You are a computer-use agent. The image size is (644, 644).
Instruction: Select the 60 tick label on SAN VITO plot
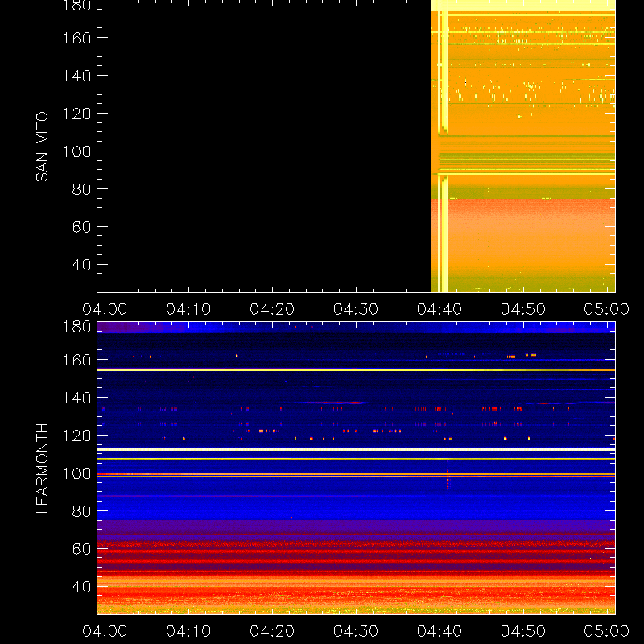click(81, 227)
